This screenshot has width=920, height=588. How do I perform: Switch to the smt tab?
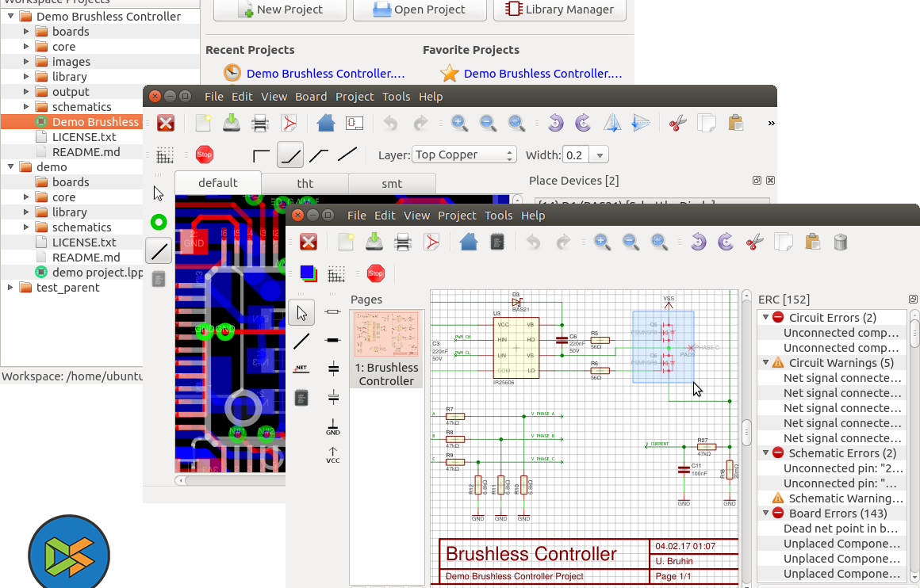click(x=392, y=183)
